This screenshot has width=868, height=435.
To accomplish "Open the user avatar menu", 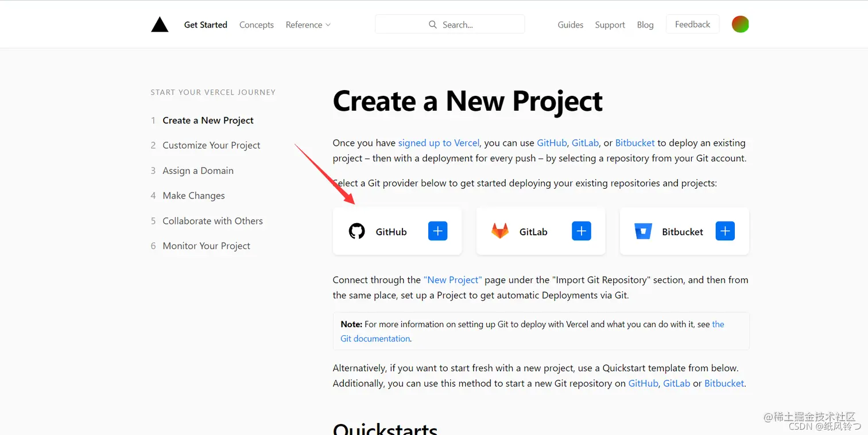I will coord(740,24).
